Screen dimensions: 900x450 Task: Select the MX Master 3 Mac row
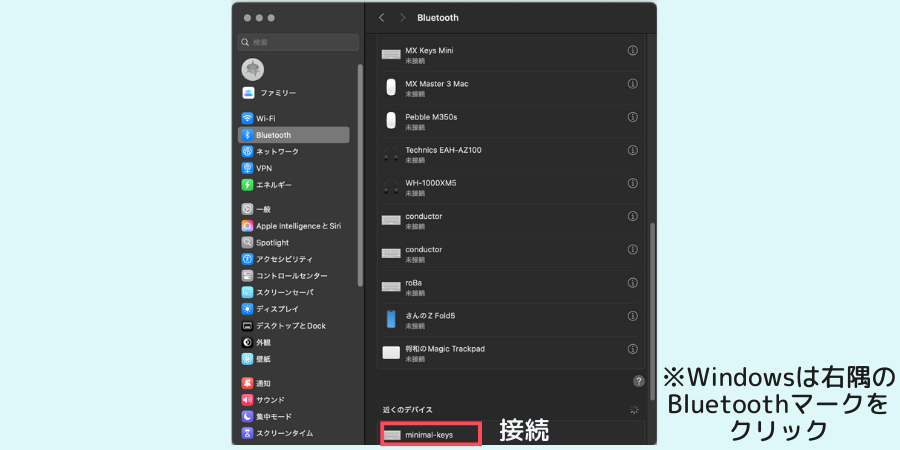pyautogui.click(x=511, y=88)
